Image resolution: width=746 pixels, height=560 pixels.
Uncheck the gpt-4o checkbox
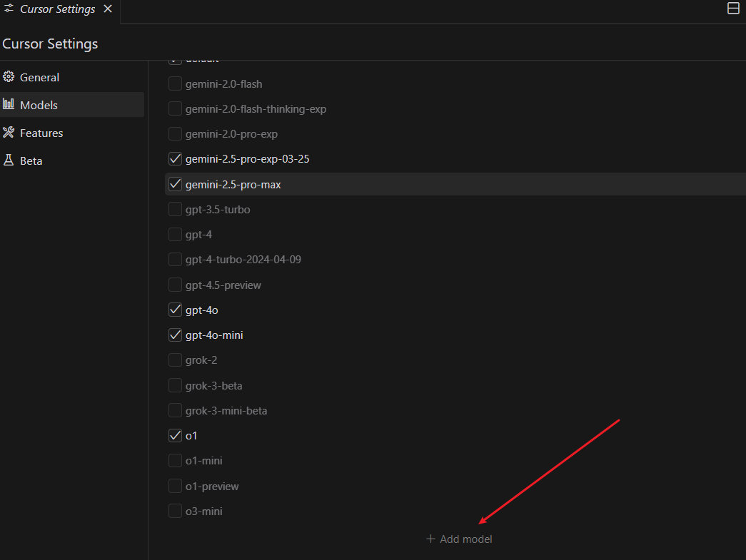pyautogui.click(x=175, y=310)
